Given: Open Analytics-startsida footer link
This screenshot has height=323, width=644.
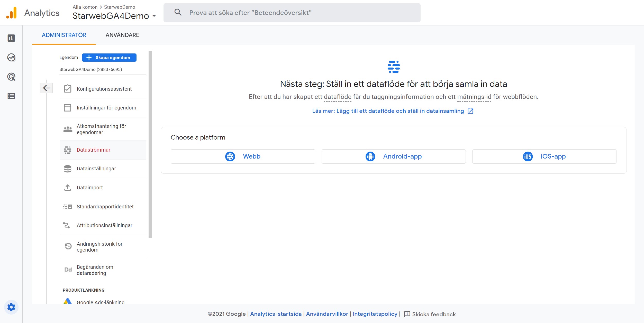Looking at the screenshot, I should 276,314.
